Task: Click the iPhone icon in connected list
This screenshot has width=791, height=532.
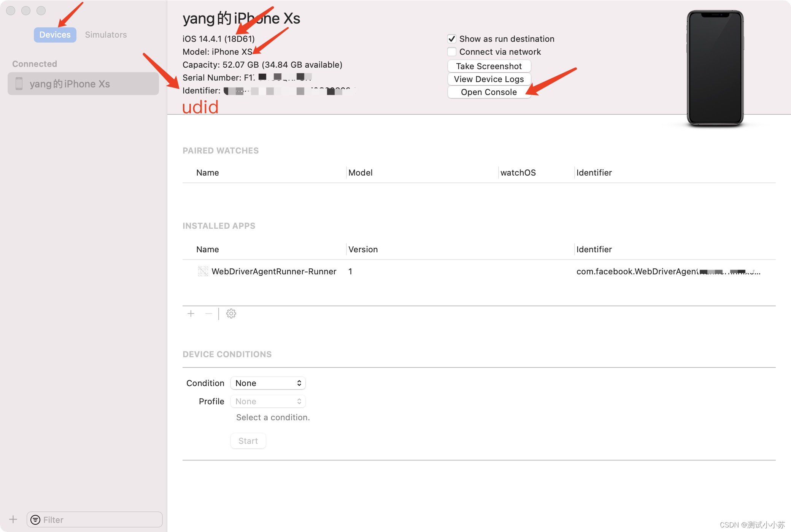Action: click(x=19, y=84)
